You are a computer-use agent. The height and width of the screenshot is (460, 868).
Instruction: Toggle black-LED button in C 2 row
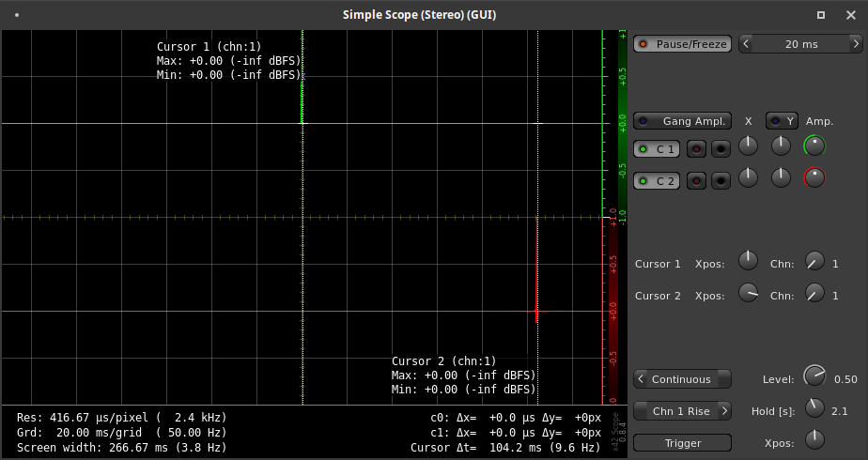pos(721,181)
